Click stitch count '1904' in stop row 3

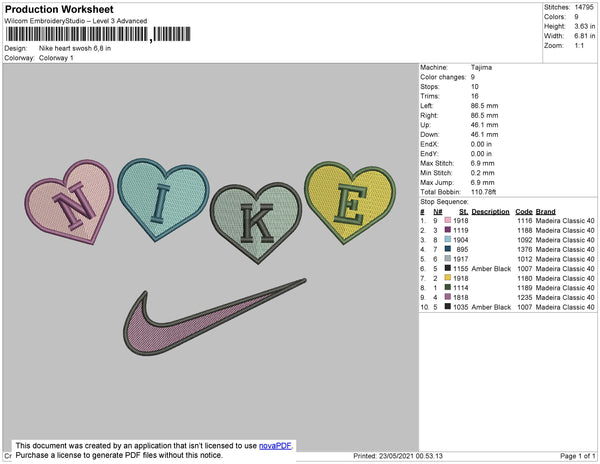(x=461, y=240)
